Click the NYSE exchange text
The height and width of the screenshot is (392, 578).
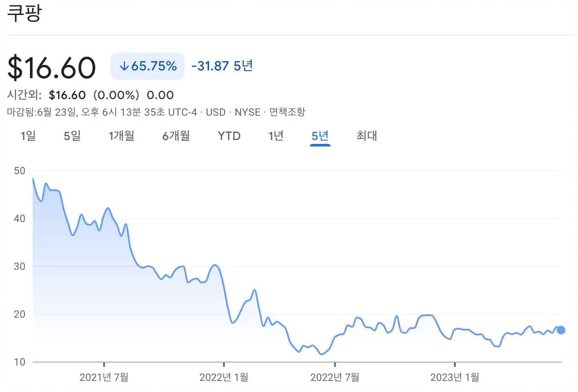(x=248, y=112)
